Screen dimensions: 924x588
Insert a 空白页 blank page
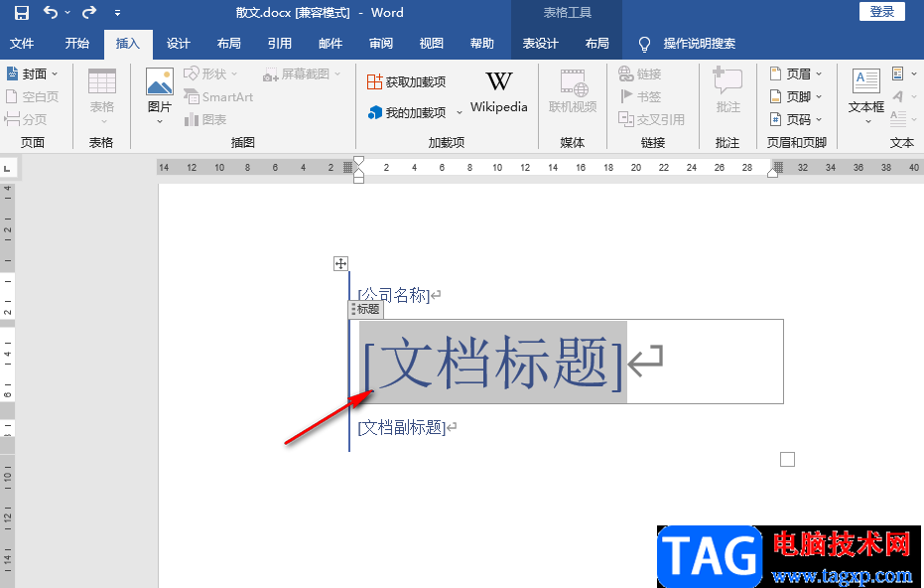[x=33, y=96]
